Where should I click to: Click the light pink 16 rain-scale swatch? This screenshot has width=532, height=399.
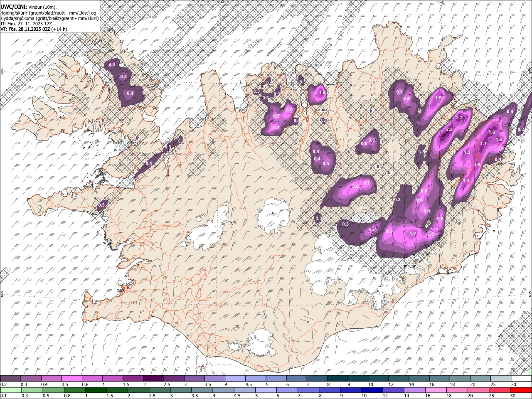click(x=436, y=390)
